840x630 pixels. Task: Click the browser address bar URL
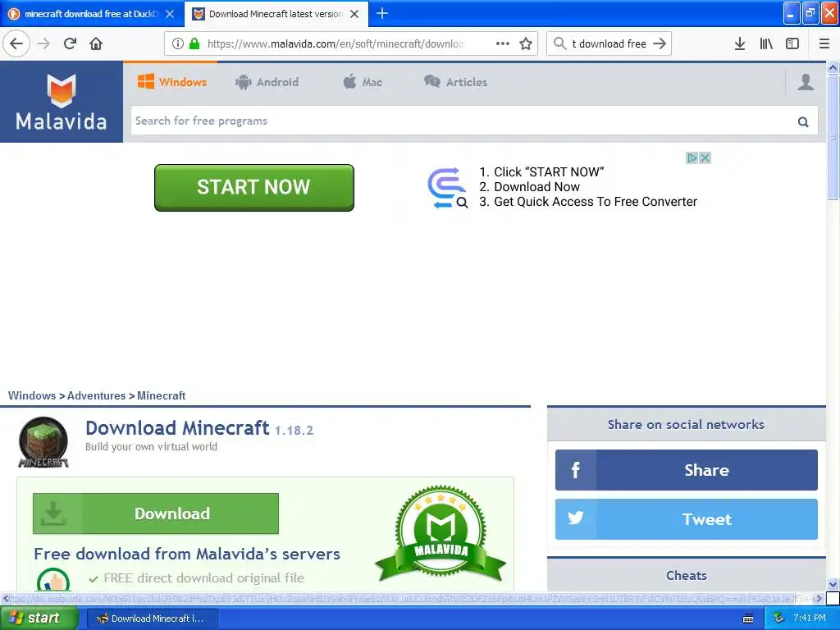(x=336, y=44)
